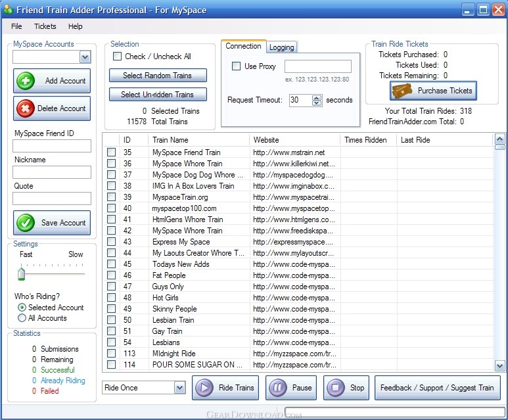The image size is (508, 420).
Task: Open the File menu
Action: (x=16, y=26)
